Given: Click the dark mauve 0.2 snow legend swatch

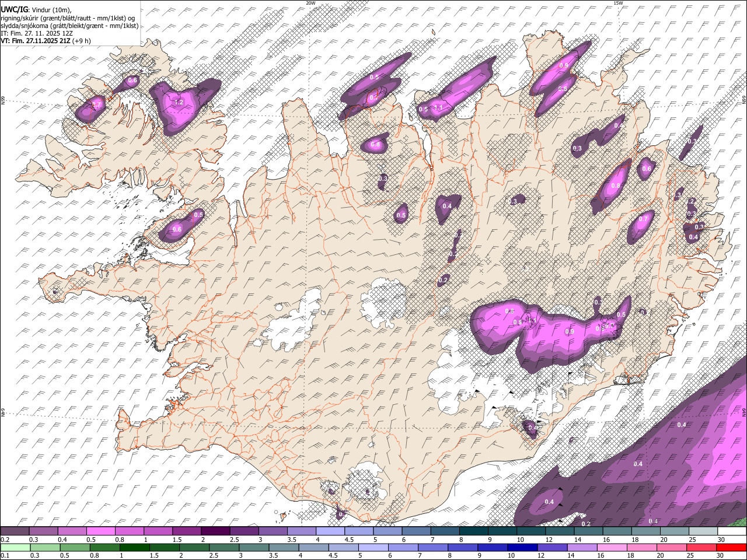Looking at the screenshot, I should point(15,531).
